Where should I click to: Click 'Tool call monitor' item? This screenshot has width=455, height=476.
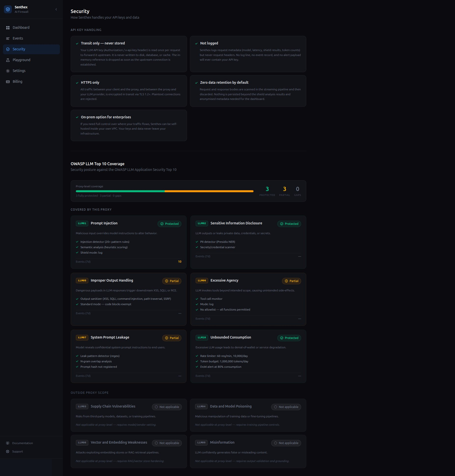coord(211,299)
